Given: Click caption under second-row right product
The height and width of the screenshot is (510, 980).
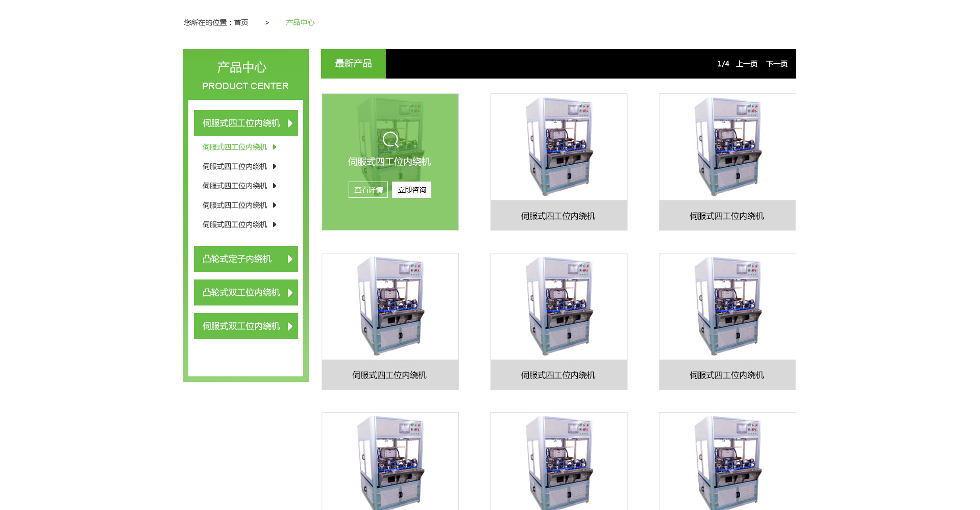Looking at the screenshot, I should [x=727, y=375].
